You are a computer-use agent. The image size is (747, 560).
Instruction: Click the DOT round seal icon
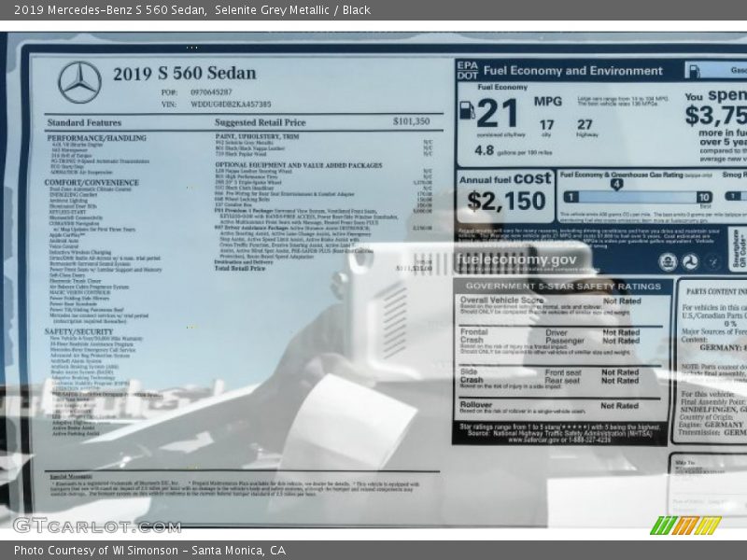[x=690, y=262]
